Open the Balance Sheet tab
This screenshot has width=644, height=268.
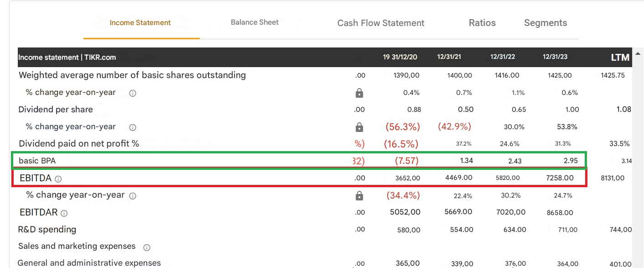254,22
